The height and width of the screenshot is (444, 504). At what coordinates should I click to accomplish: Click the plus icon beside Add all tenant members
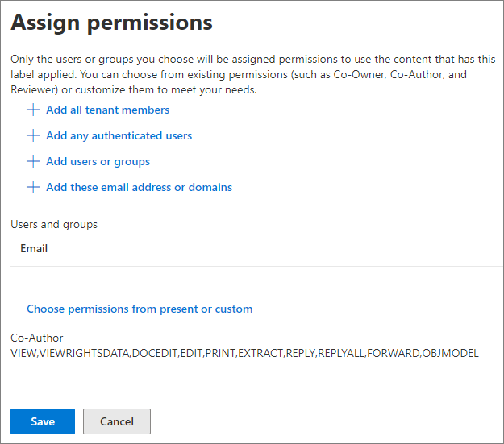tap(33, 110)
